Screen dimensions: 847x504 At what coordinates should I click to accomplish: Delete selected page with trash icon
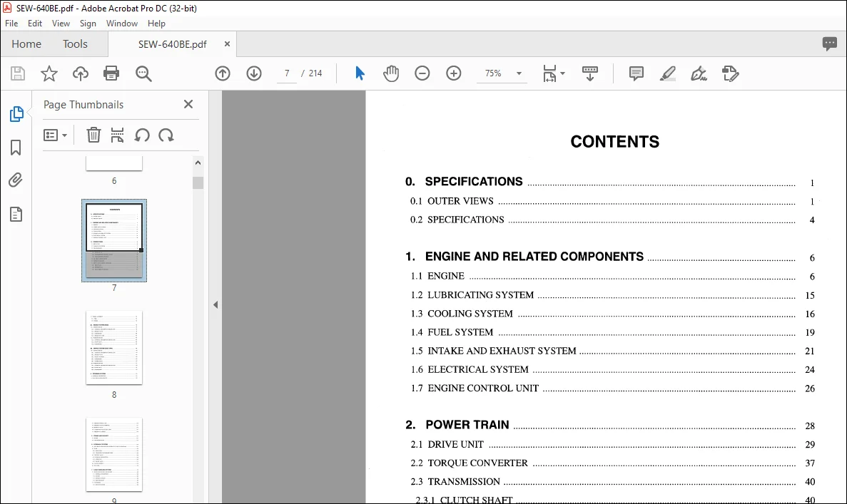[x=93, y=135]
